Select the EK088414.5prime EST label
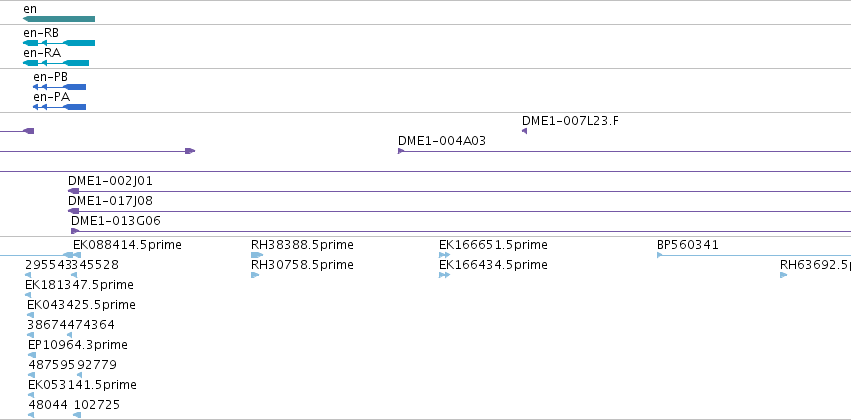 [127, 245]
